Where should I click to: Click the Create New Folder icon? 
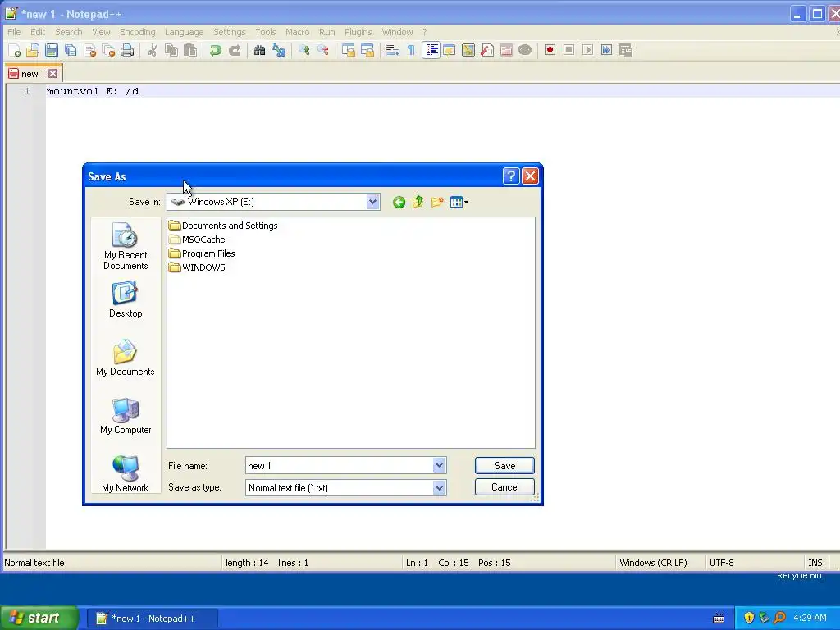[437, 202]
